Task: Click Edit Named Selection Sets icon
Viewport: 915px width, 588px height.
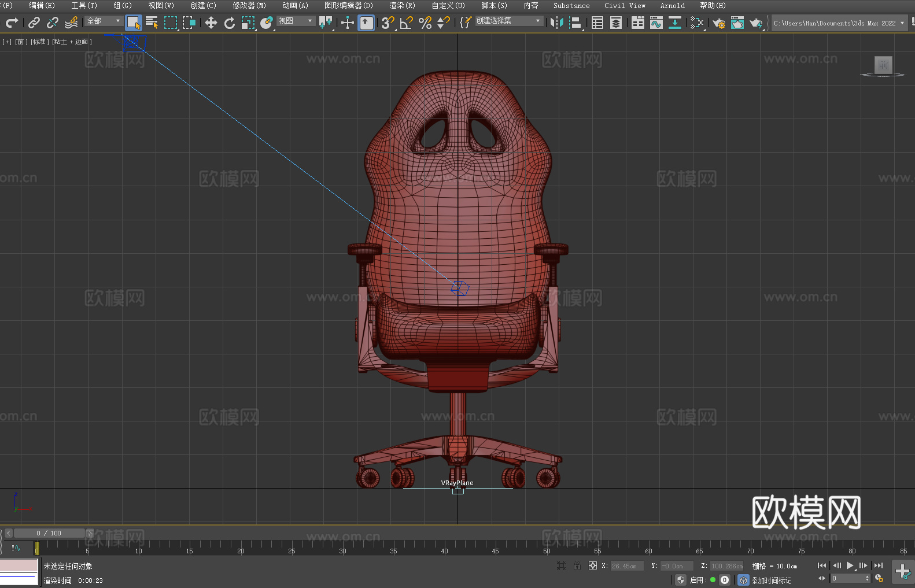Action: tap(466, 23)
